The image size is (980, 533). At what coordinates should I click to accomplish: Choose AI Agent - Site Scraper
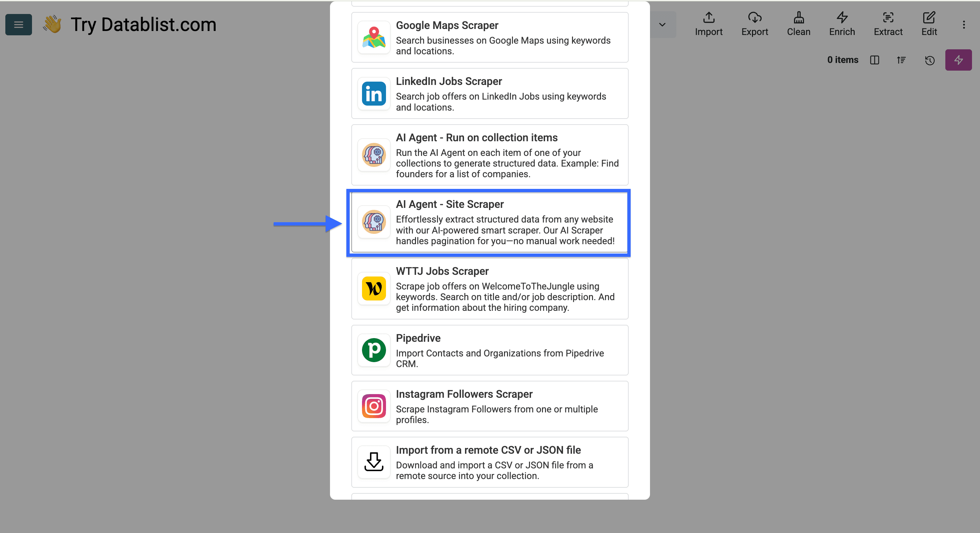tap(489, 223)
